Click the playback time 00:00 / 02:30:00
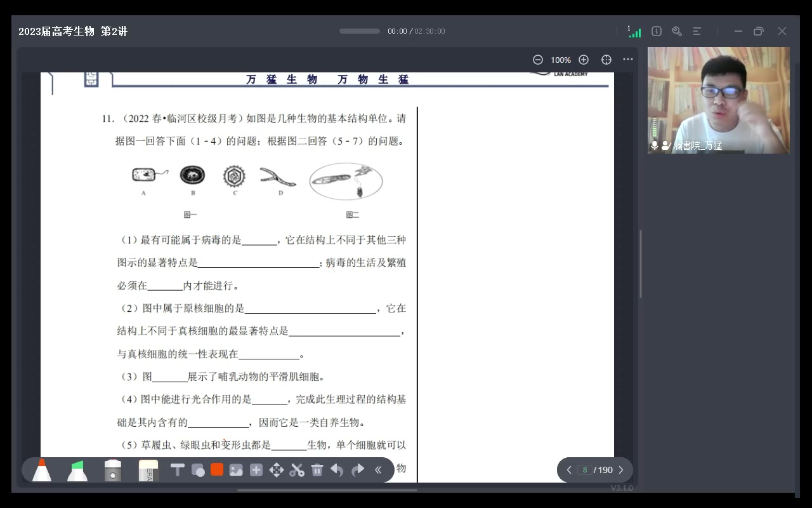This screenshot has width=812, height=508. tap(416, 31)
